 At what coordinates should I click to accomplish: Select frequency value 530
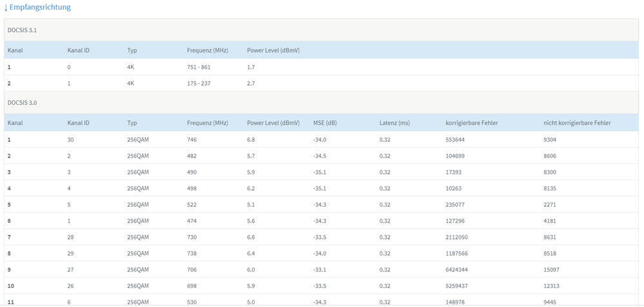(x=192, y=302)
